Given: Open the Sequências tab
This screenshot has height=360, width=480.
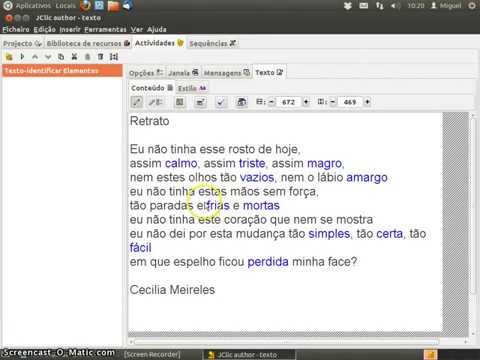Looking at the screenshot, I should 213,43.
